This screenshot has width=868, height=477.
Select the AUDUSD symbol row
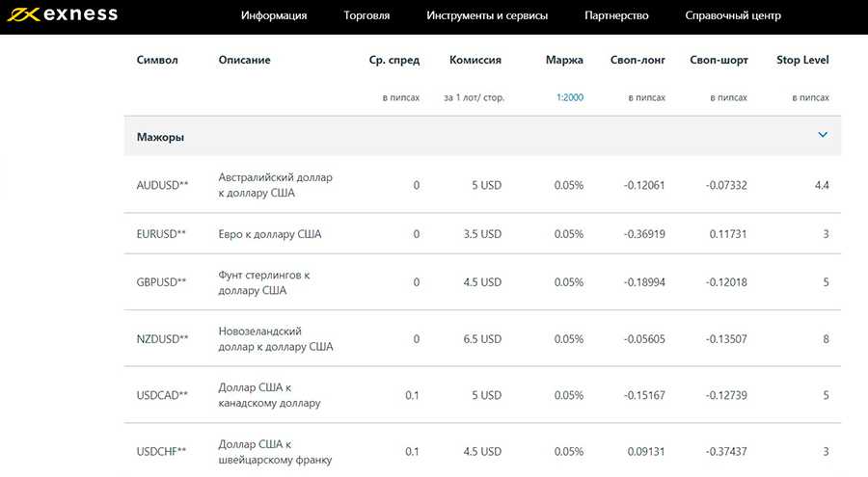pyautogui.click(x=162, y=185)
